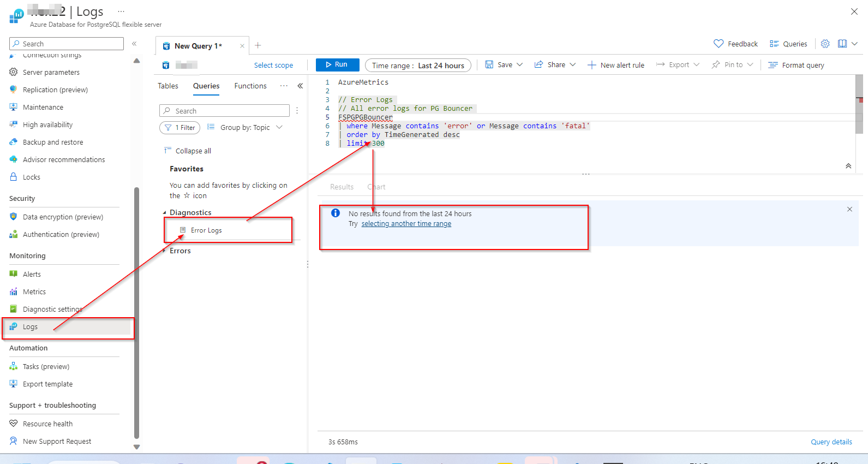The image size is (868, 464).
Task: Click the Pin to pin icon
Action: click(716, 64)
